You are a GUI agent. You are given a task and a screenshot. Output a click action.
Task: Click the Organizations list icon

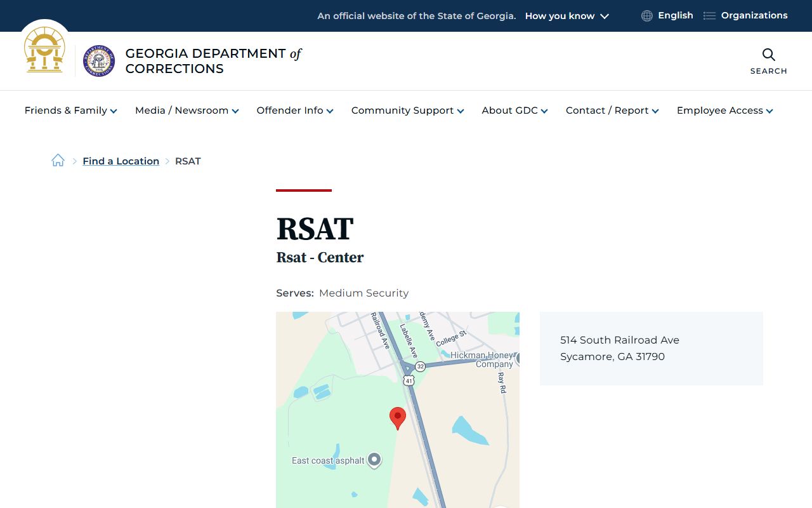point(709,16)
